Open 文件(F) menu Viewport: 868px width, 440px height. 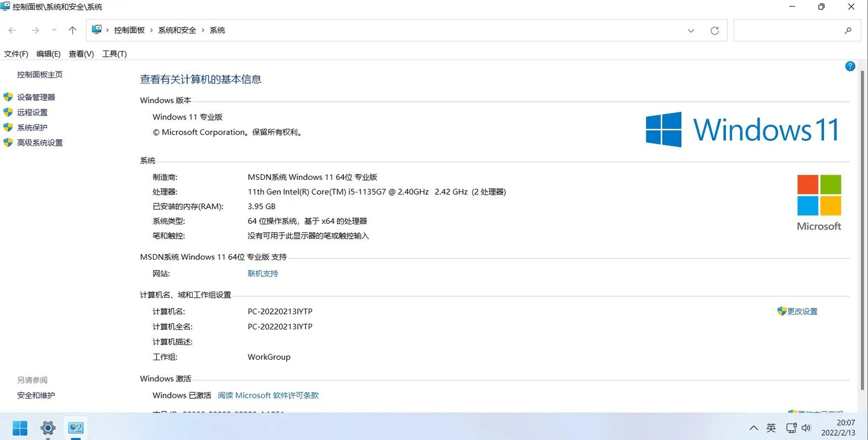16,54
